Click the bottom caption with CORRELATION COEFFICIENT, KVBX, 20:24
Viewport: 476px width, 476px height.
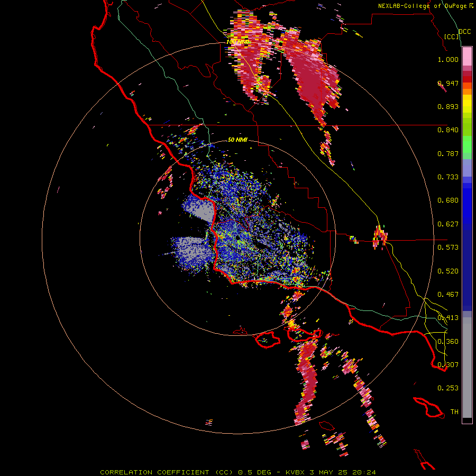pyautogui.click(x=238, y=472)
